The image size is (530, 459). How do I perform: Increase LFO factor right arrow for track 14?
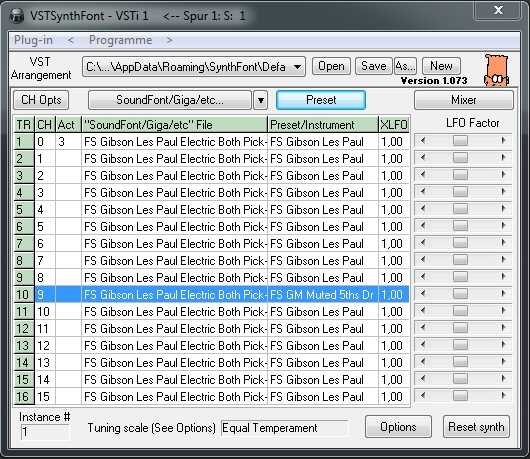[504, 362]
